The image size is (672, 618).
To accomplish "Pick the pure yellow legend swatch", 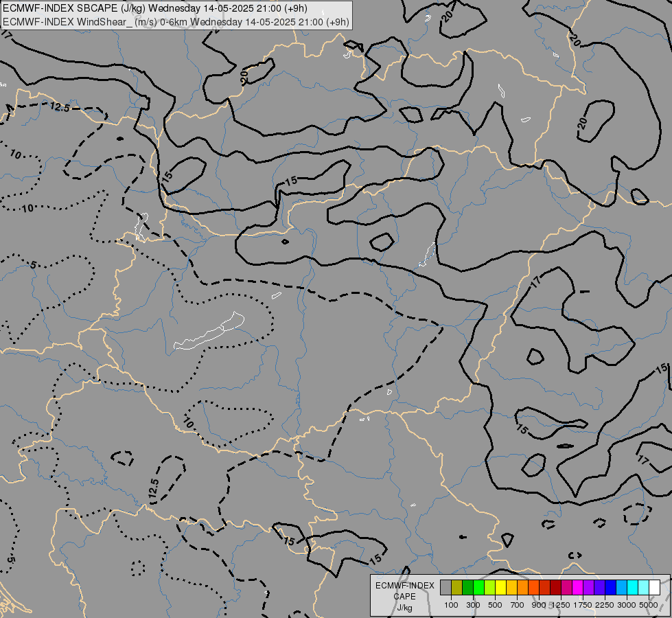I will click(x=500, y=587).
